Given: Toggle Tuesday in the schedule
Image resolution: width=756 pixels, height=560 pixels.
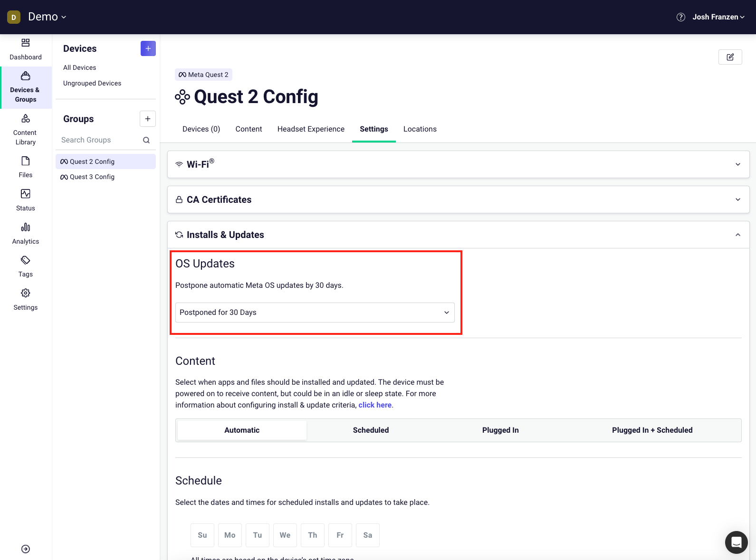Looking at the screenshot, I should pyautogui.click(x=258, y=535).
